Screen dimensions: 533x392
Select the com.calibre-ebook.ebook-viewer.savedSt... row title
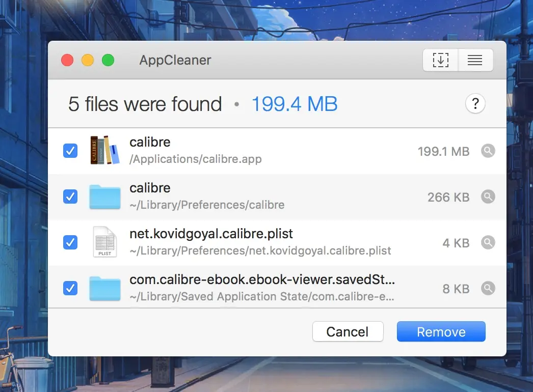click(x=262, y=279)
